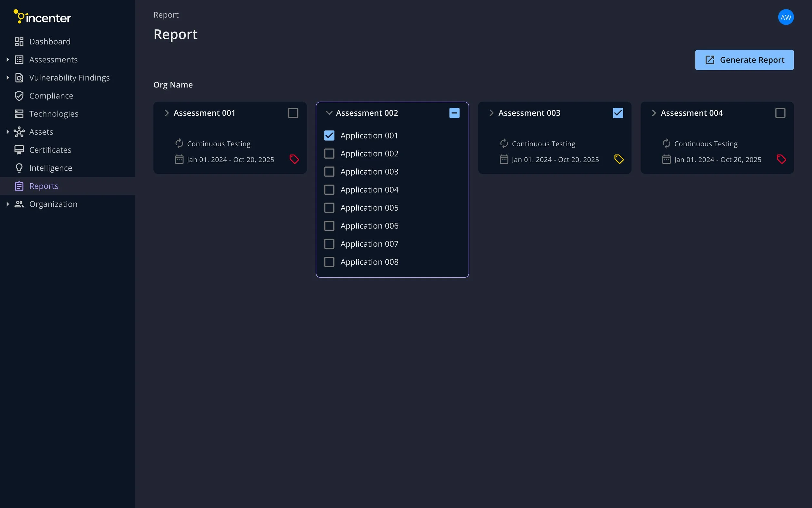Click the calendar icon in Assessment 004 card
The image size is (812, 508).
[x=666, y=159]
